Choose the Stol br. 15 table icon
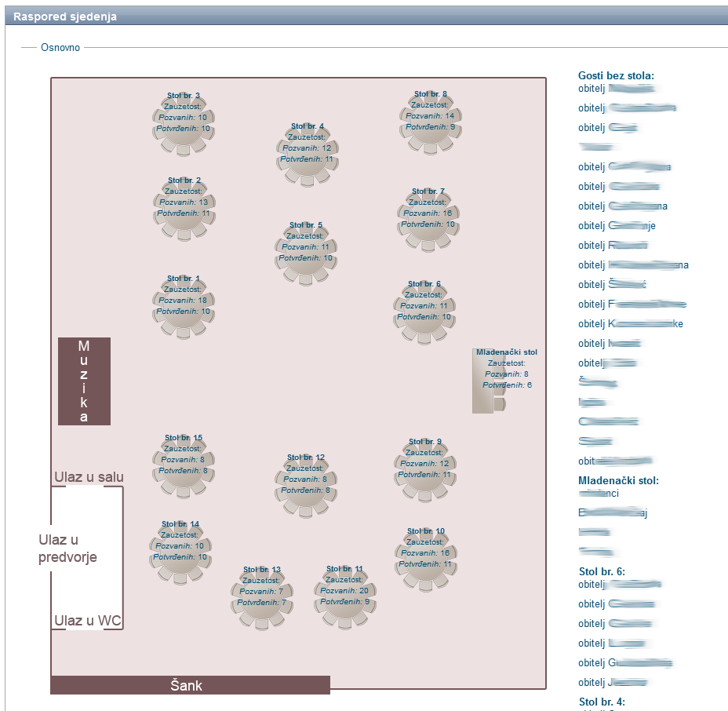 [184, 465]
